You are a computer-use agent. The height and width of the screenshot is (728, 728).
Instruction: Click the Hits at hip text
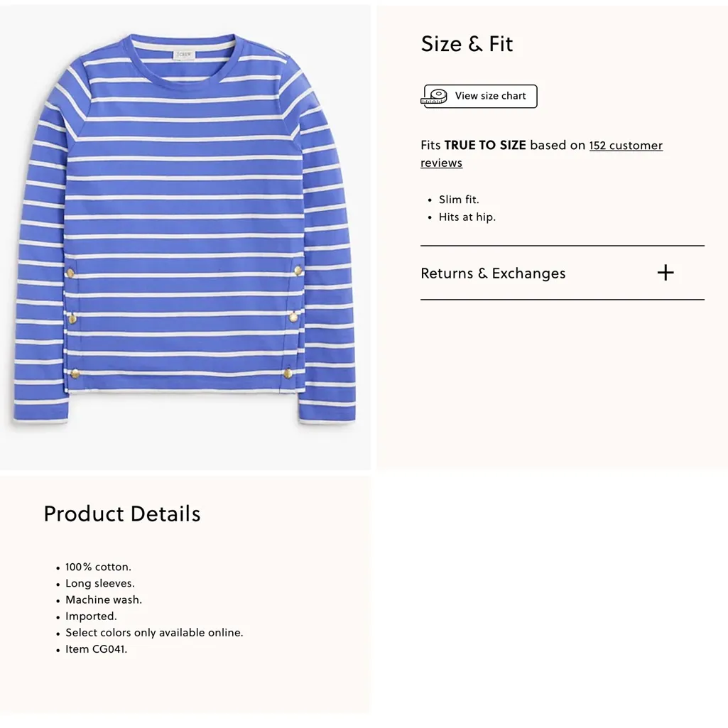tap(467, 217)
